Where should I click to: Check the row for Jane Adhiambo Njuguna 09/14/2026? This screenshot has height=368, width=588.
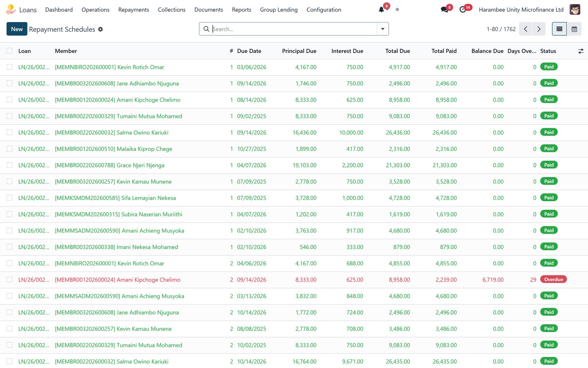[10, 84]
